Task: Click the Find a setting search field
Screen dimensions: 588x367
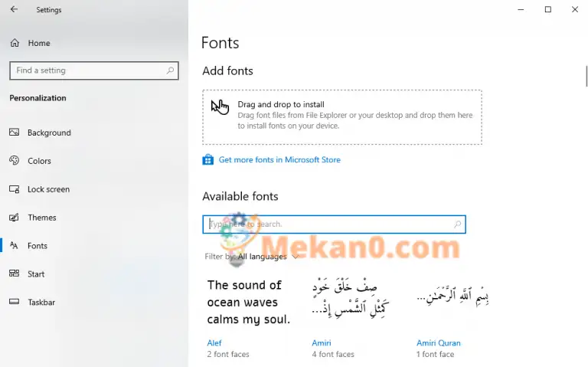Action: (x=94, y=70)
